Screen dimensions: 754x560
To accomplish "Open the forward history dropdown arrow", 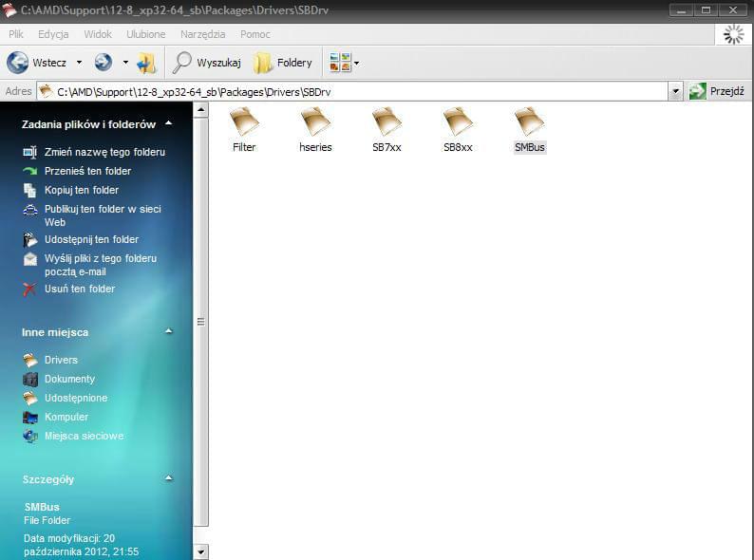I will 125,63.
